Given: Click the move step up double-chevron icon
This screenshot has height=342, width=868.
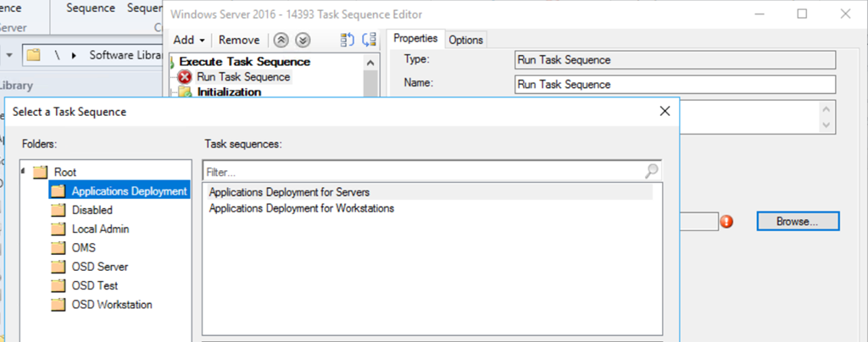Looking at the screenshot, I should click(280, 40).
